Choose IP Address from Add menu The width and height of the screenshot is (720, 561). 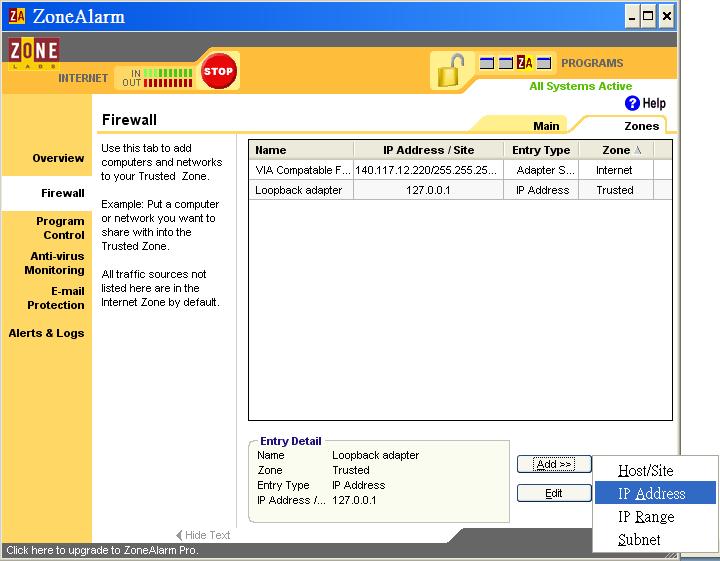pyautogui.click(x=655, y=493)
